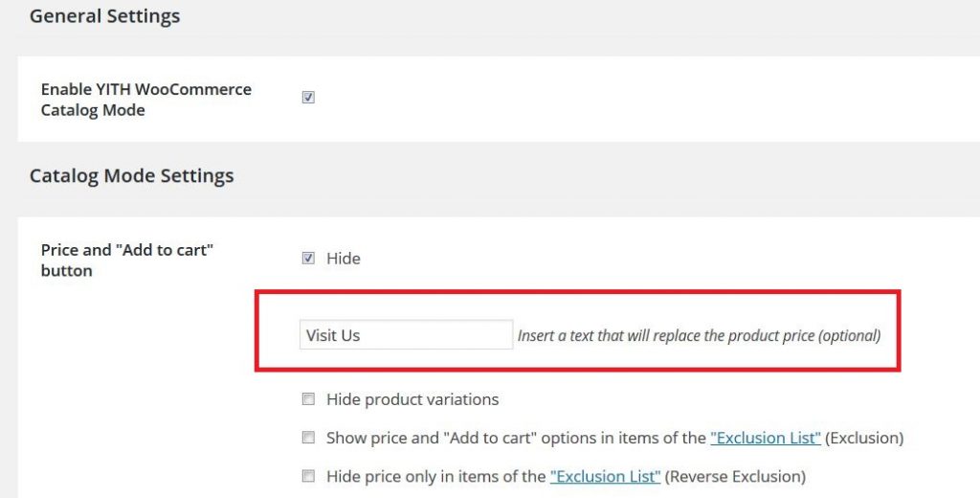Screen dimensions: 980x498
Task: Click the Show price and "Add to cart" options label
Action: (516, 438)
